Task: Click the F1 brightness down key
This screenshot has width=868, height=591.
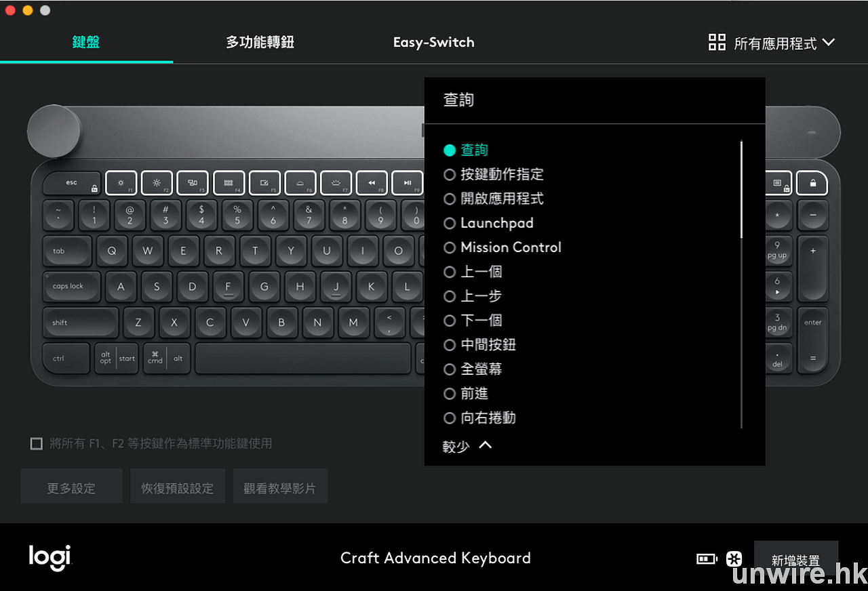Action: click(121, 183)
